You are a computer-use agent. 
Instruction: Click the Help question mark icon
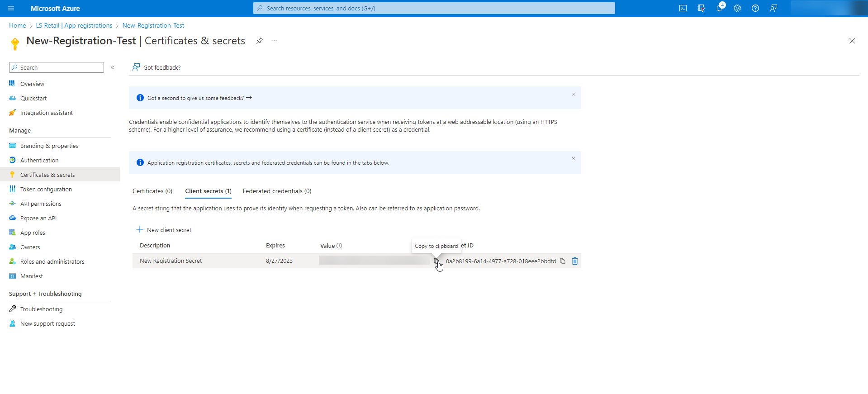pyautogui.click(x=755, y=8)
